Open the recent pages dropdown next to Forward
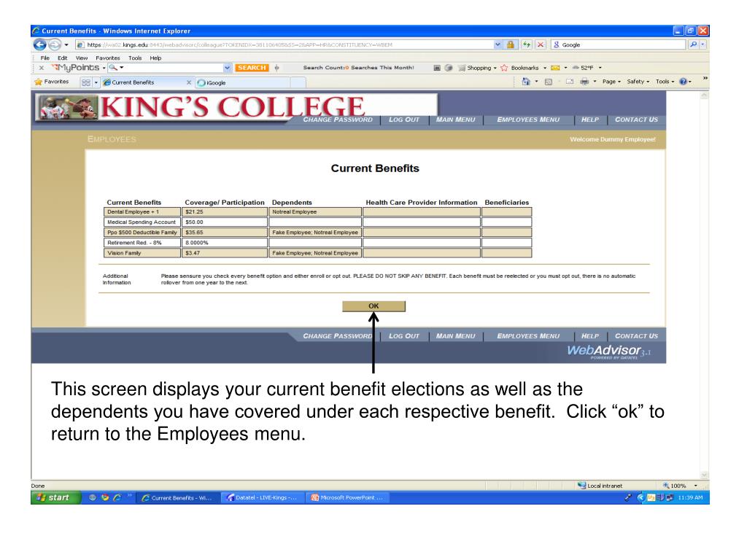This screenshot has width=747, height=560. [x=66, y=44]
